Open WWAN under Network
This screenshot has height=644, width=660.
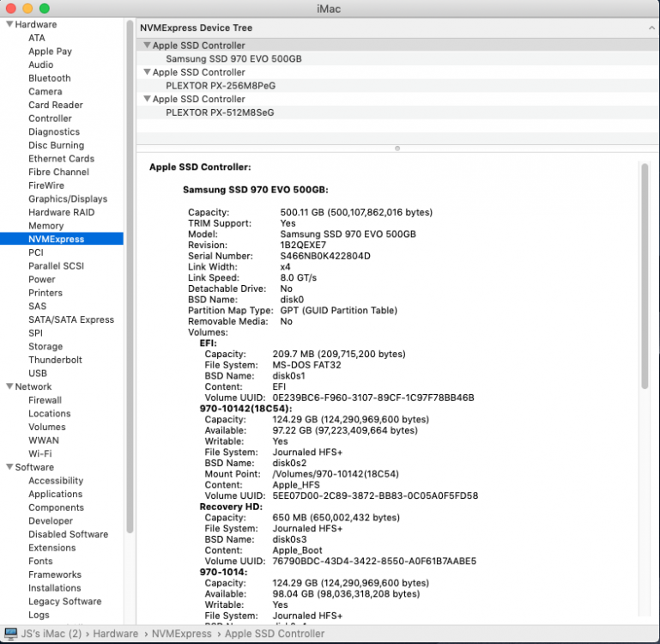coord(44,440)
